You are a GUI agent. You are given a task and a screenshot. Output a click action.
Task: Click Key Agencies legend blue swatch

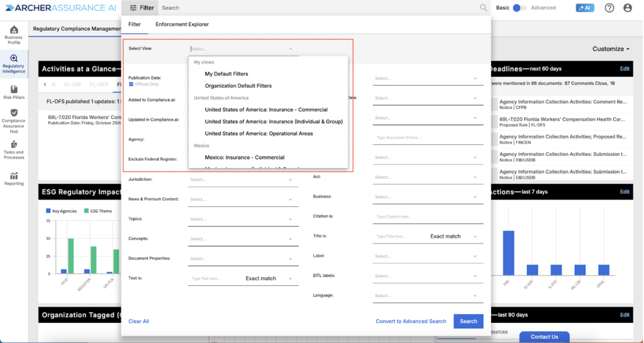[48, 211]
